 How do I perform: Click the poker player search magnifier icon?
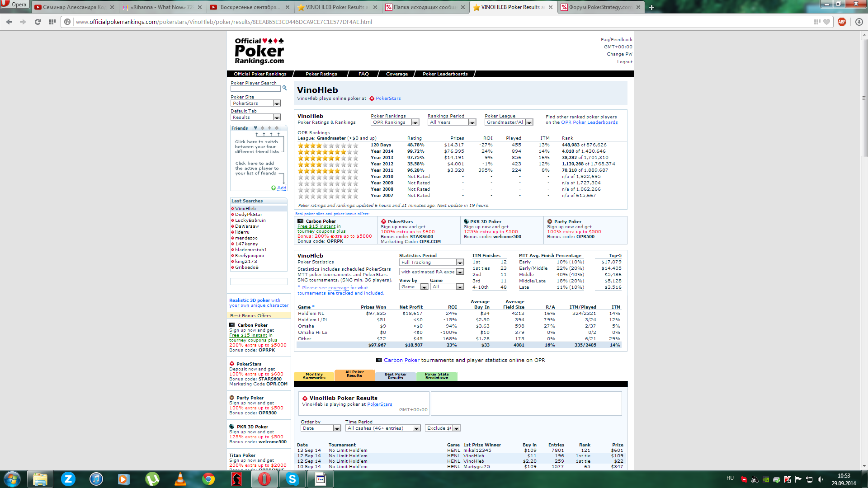pyautogui.click(x=284, y=88)
